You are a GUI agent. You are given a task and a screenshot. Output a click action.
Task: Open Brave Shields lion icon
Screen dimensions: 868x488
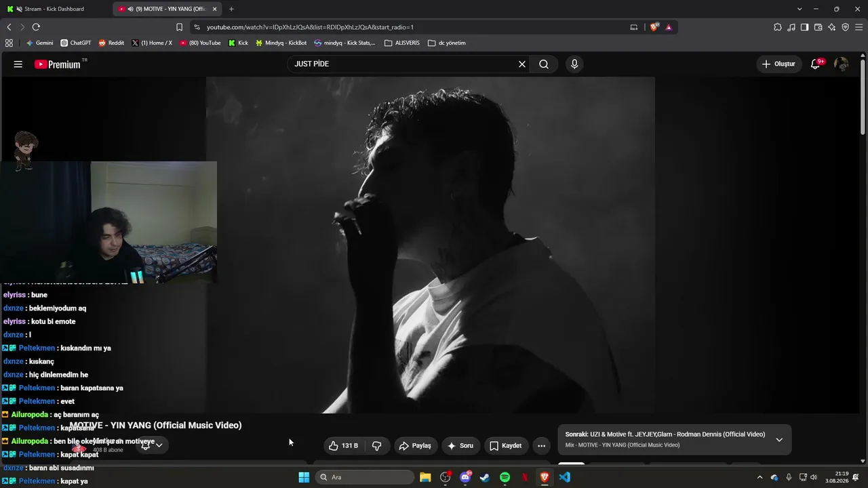[x=654, y=27]
